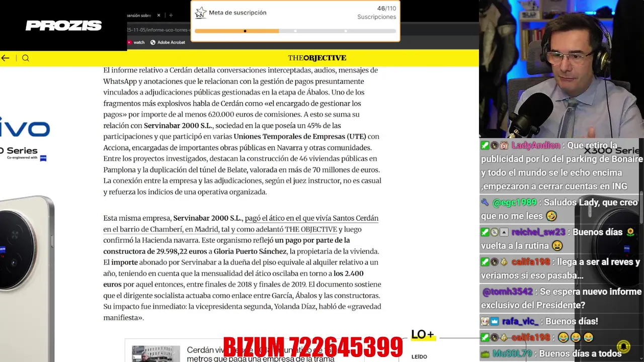The height and width of the screenshot is (362, 644).
Task: Click the sunflower emoji in the reichel_sw23 message
Action: [630, 232]
